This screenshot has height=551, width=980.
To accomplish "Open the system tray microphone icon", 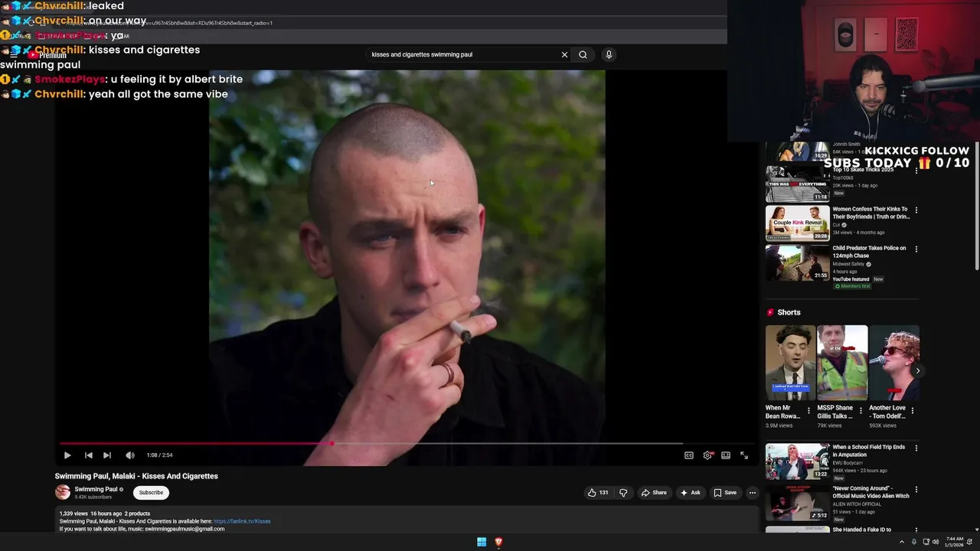I will [x=913, y=542].
